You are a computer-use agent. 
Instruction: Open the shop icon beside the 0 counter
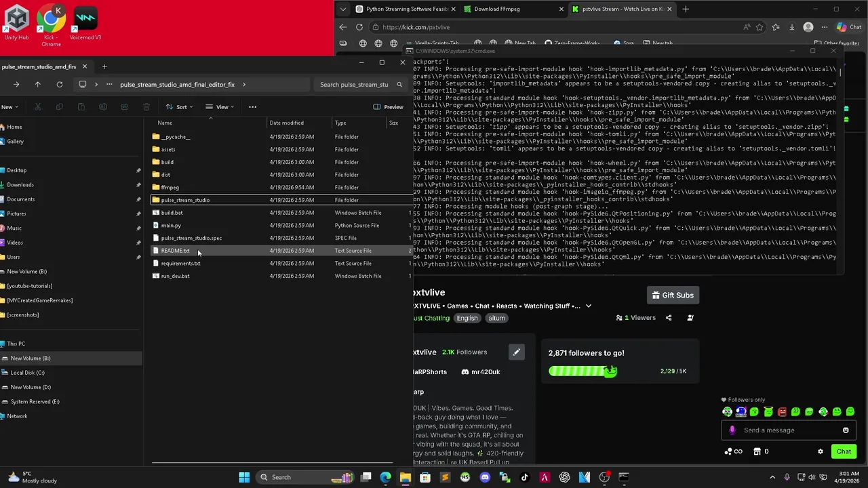757,451
